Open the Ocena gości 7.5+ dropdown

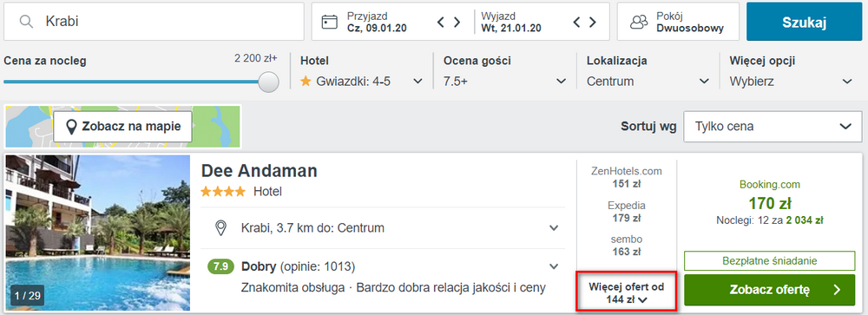click(505, 82)
